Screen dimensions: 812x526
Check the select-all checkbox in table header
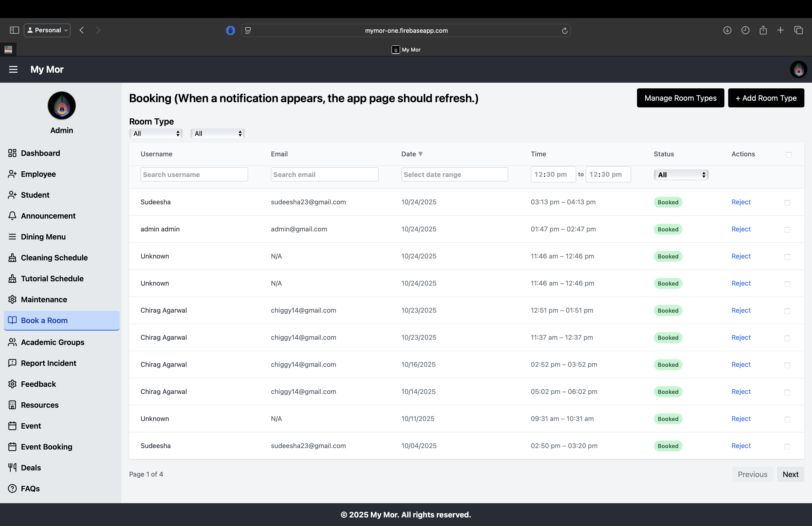point(788,155)
